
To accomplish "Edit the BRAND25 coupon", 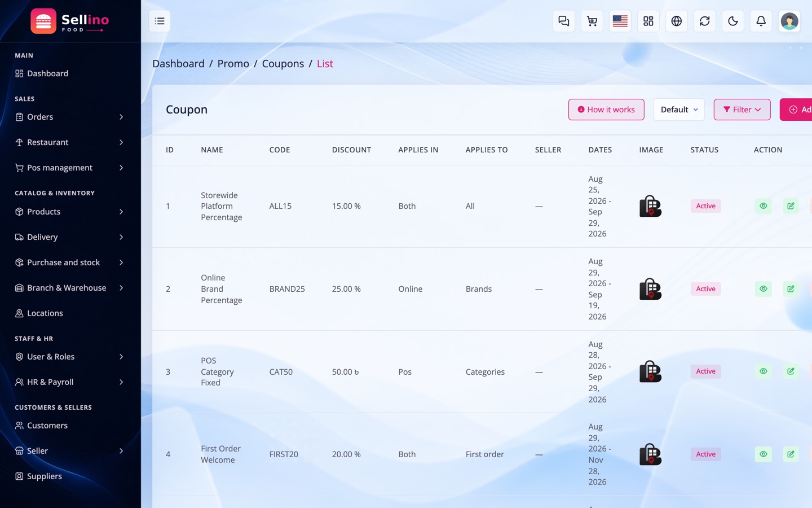I will (791, 289).
